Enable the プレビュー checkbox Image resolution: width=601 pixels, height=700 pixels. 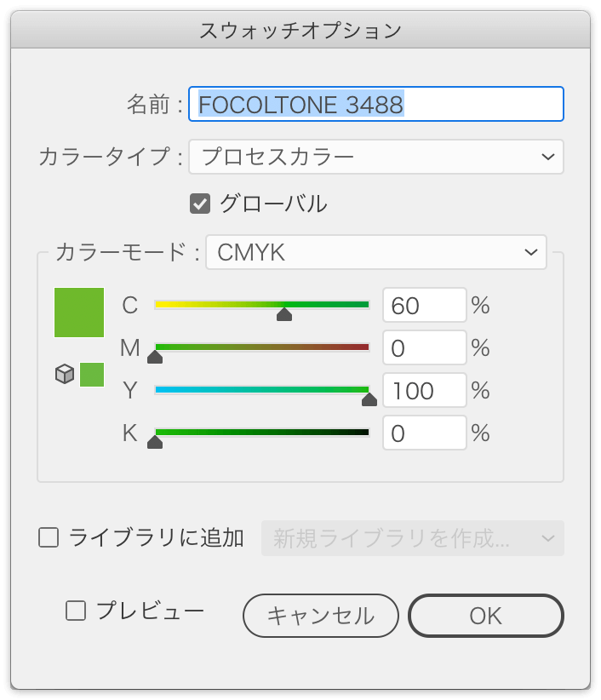pos(76,611)
